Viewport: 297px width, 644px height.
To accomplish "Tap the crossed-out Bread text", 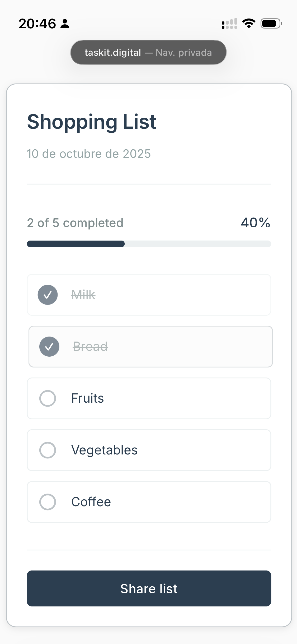I will coord(90,347).
